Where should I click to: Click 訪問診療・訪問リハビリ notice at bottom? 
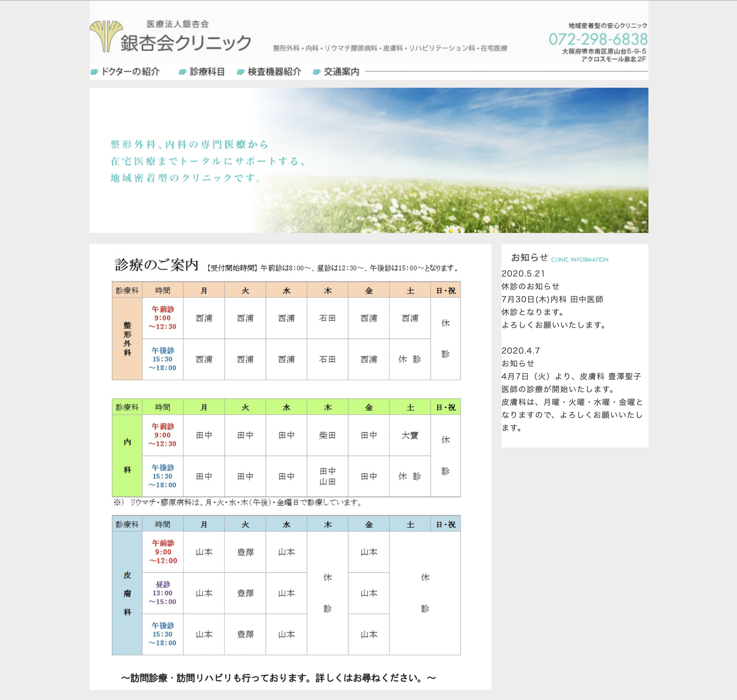coord(278,678)
